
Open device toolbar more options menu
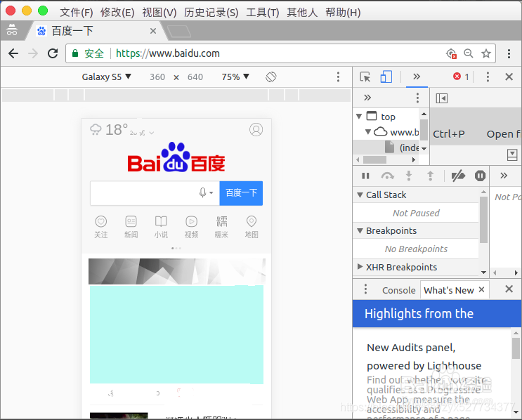338,77
